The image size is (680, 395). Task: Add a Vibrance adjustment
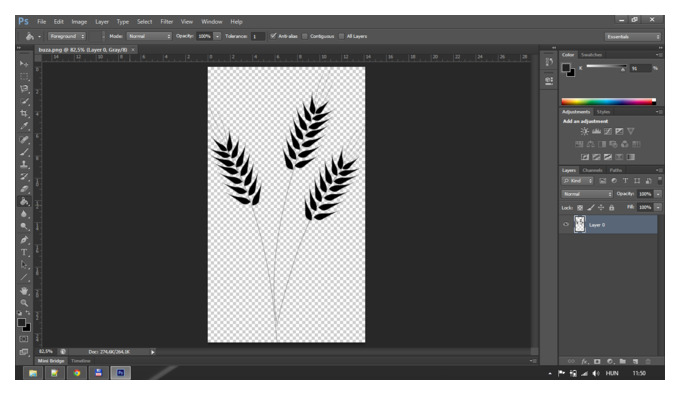pos(631,131)
